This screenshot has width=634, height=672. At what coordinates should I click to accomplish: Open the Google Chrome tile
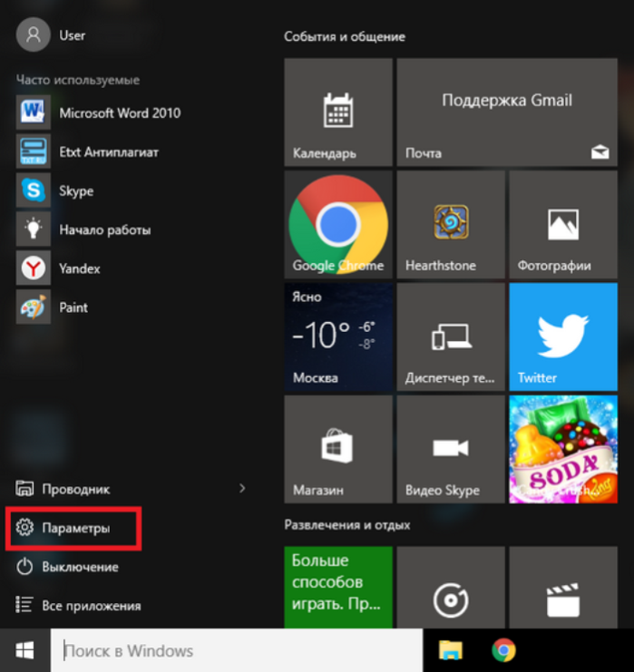tap(338, 225)
